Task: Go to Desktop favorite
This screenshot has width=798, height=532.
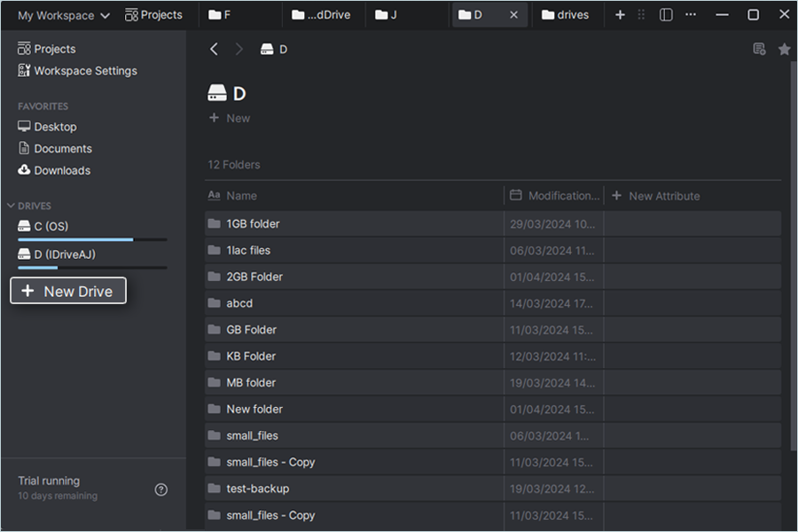Action: pyautogui.click(x=47, y=127)
